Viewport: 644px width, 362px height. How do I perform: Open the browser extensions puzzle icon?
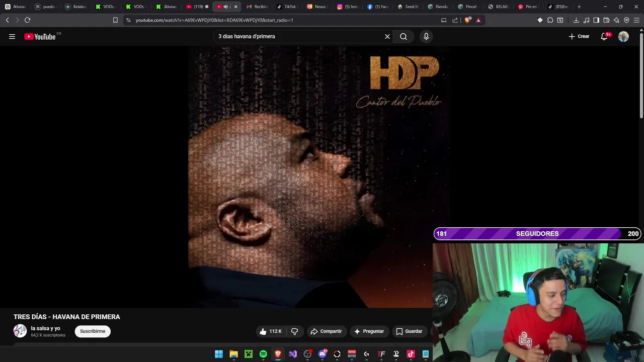tap(550, 20)
